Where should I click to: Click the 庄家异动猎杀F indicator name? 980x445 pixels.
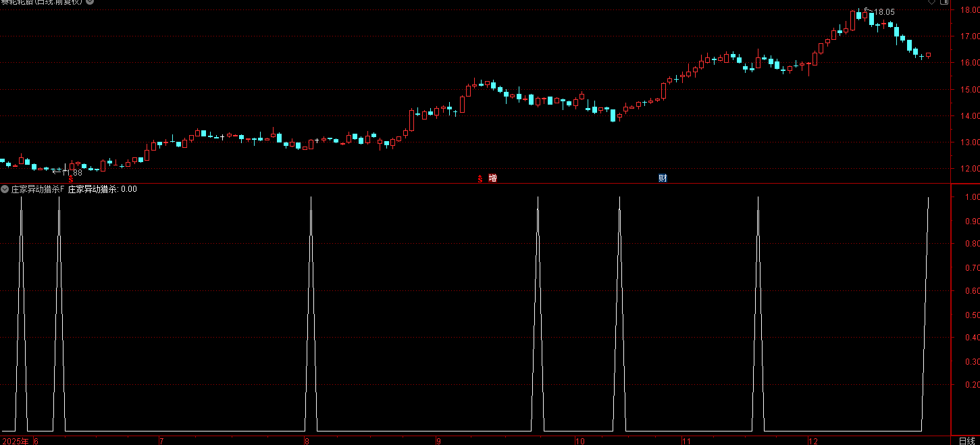(x=37, y=189)
